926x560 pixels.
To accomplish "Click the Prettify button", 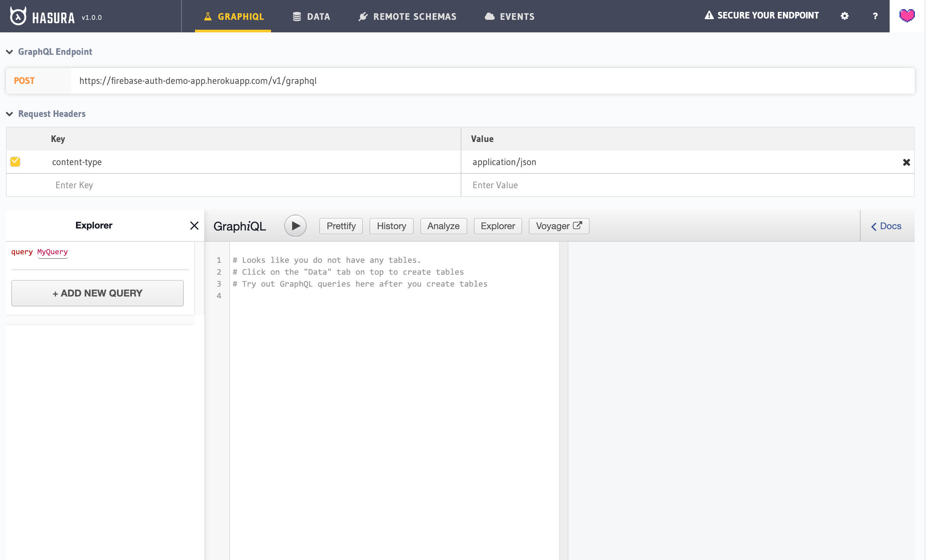I will pos(340,226).
